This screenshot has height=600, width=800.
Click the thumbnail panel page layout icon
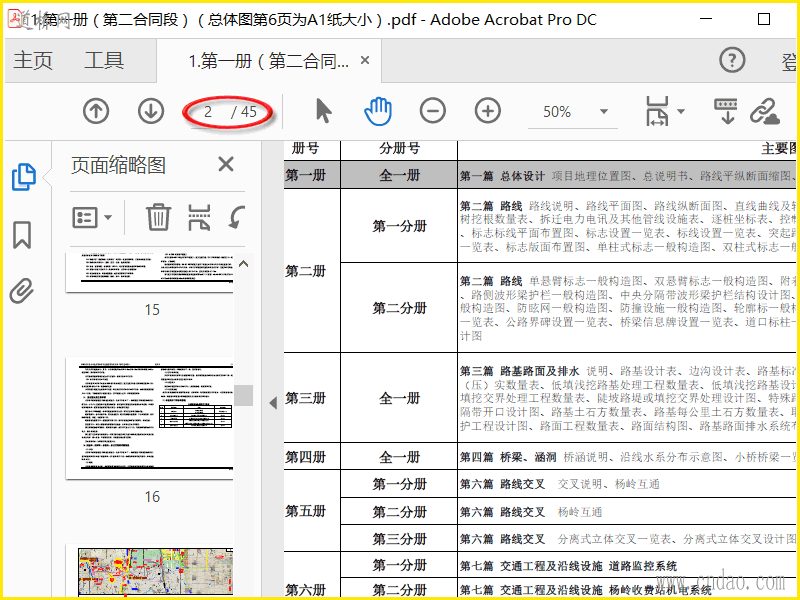(199, 218)
